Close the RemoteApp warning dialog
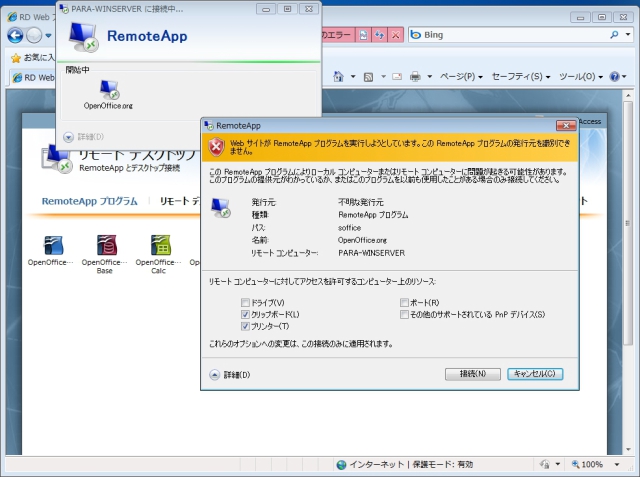 [x=566, y=126]
